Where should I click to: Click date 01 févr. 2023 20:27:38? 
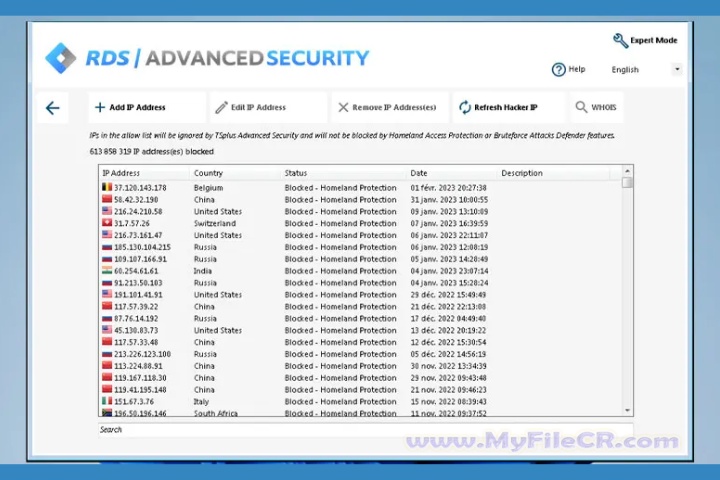pyautogui.click(x=449, y=188)
